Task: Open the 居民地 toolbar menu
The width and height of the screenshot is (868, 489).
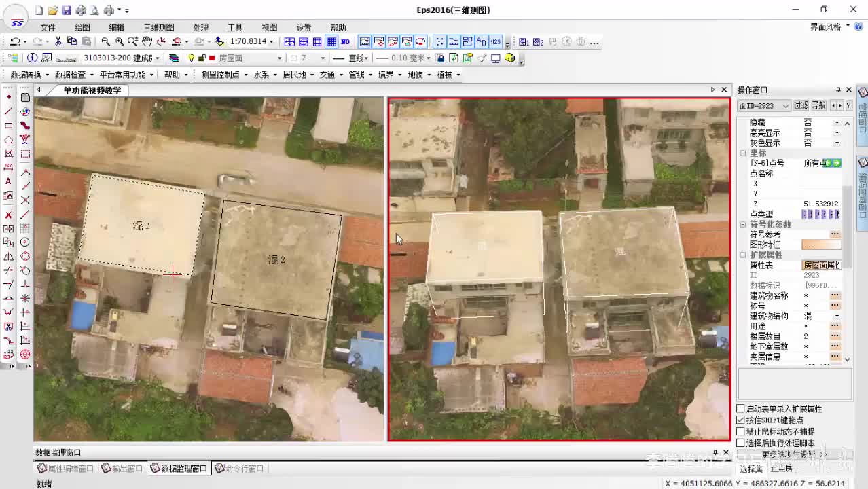Action: pos(298,75)
